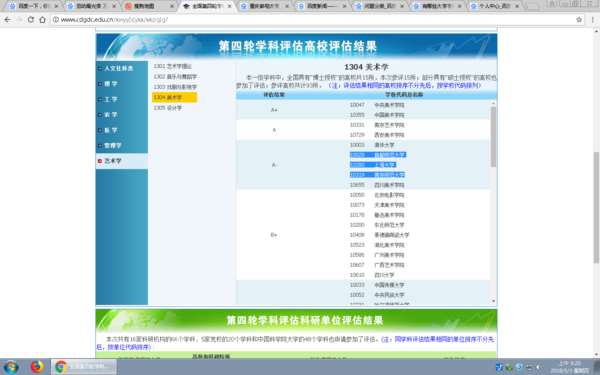Image resolution: width=600 pixels, height=375 pixels.
Task: Click the 10607 广西艺术学院 row
Action: click(x=377, y=265)
